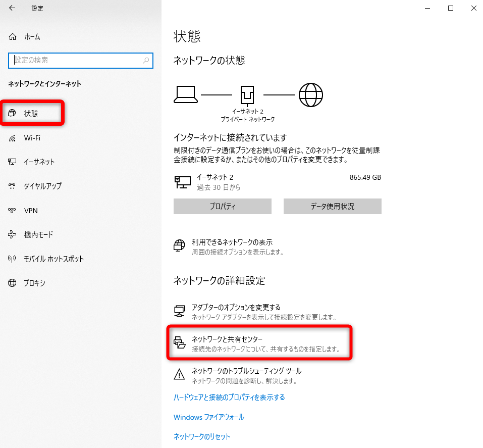Image resolution: width=483 pixels, height=448 pixels.
Task: Click ネットワークのリセット link
Action: (x=202, y=436)
